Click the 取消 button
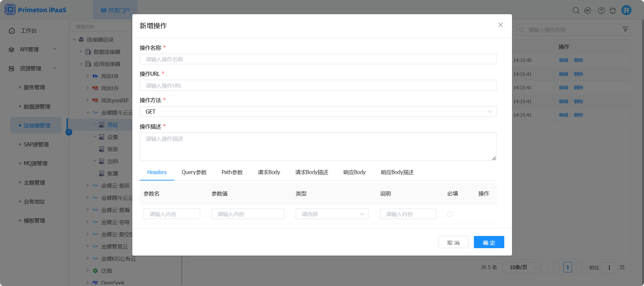 pos(453,242)
